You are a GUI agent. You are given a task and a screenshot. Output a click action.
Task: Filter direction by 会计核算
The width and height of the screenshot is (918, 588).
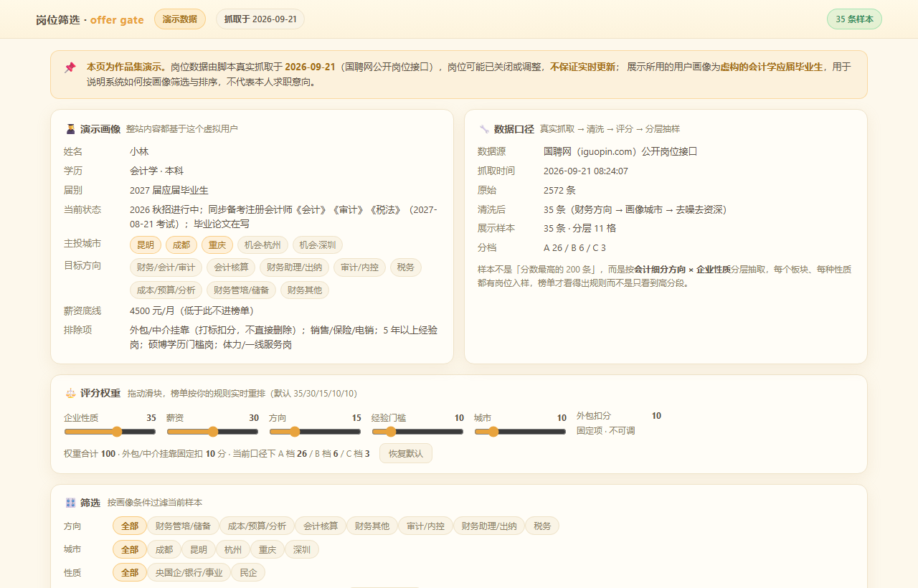pos(321,526)
